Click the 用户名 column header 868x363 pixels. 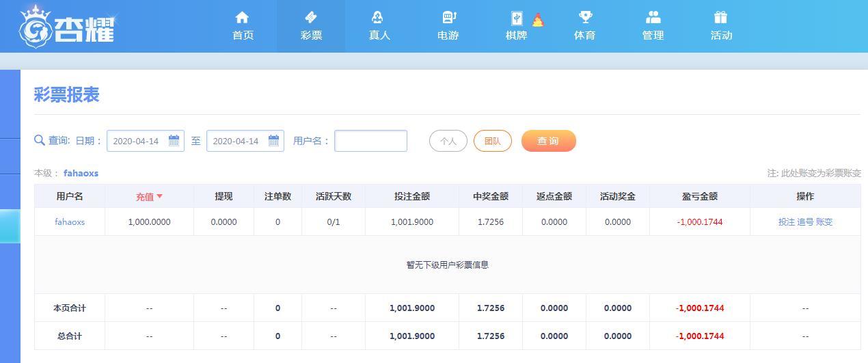(x=70, y=196)
